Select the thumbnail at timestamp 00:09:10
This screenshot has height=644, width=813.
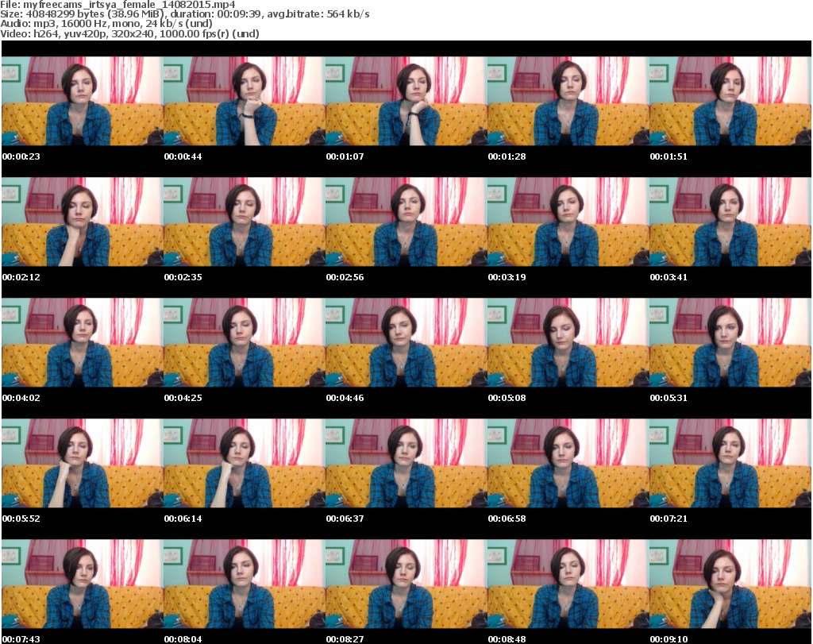[730, 584]
